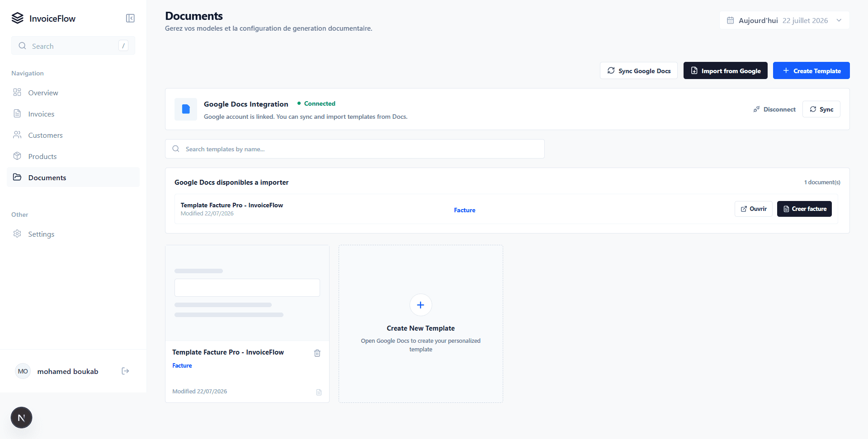Viewport: 868px width, 439px height.
Task: Click the slash shortcut badge in Search
Action: coord(123,46)
